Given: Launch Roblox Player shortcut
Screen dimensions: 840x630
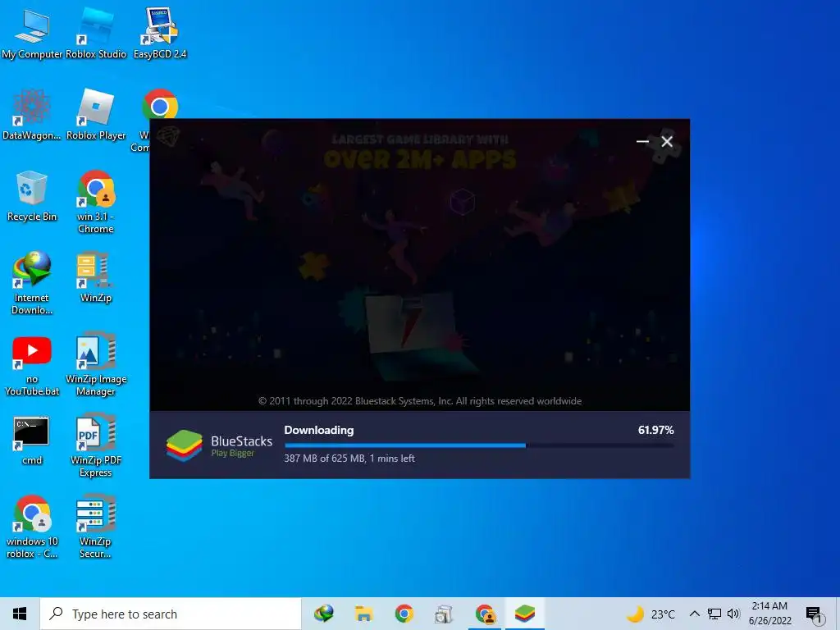Looking at the screenshot, I should (96, 115).
